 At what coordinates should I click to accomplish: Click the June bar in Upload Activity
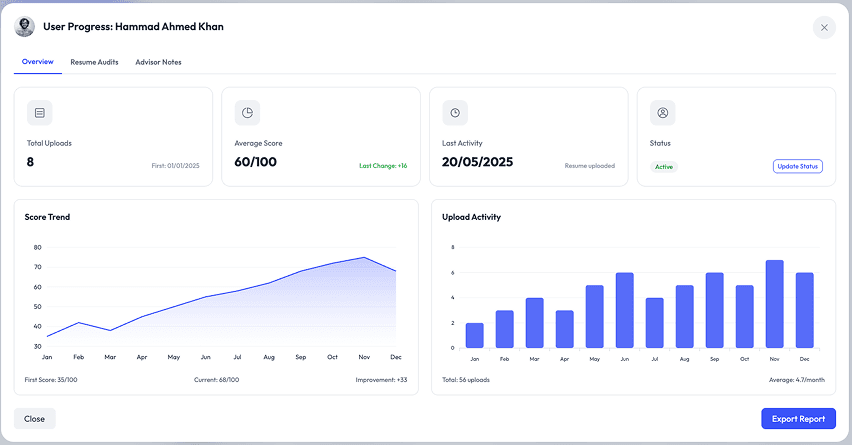pos(624,310)
